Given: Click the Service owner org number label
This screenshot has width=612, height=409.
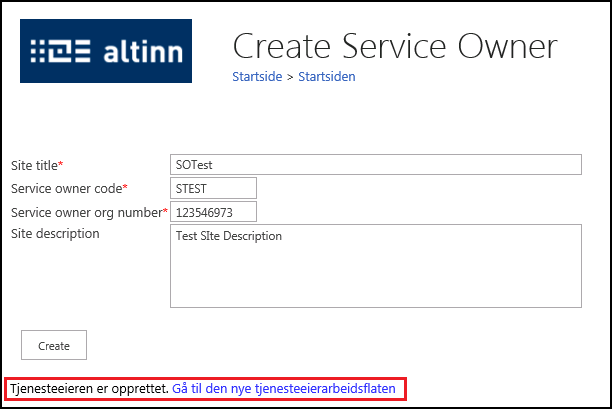Looking at the screenshot, I should (89, 213).
